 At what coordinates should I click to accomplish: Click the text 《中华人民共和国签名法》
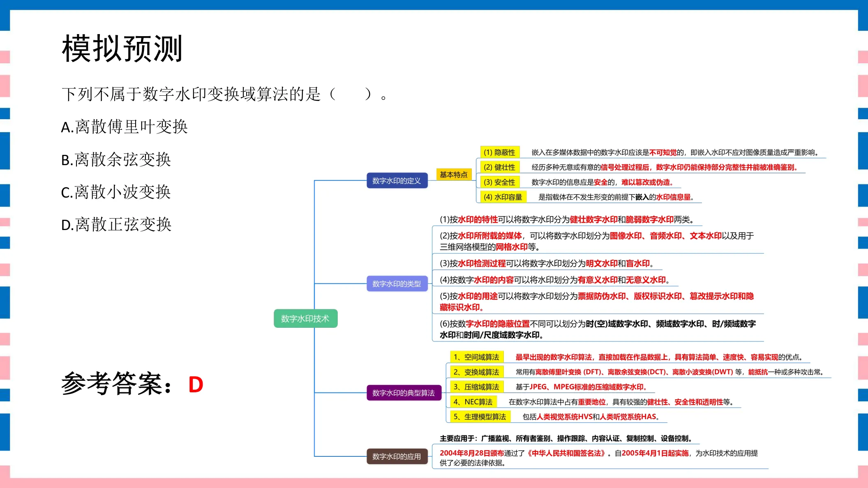[x=567, y=453]
